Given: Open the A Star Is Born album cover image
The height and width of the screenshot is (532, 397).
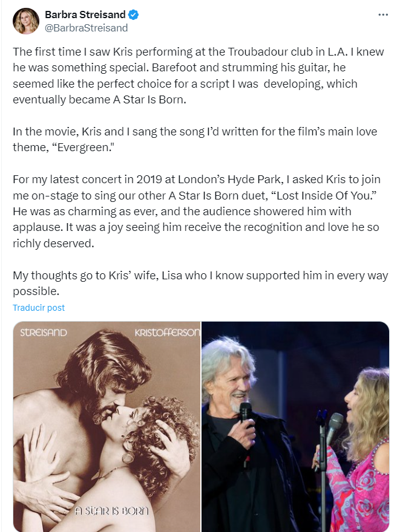Looking at the screenshot, I should [x=107, y=426].
